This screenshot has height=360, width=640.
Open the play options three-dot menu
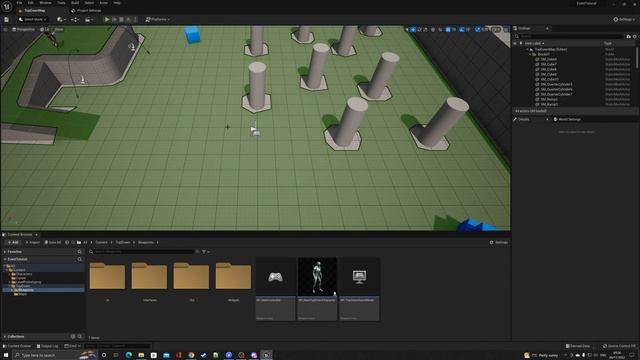[136, 19]
